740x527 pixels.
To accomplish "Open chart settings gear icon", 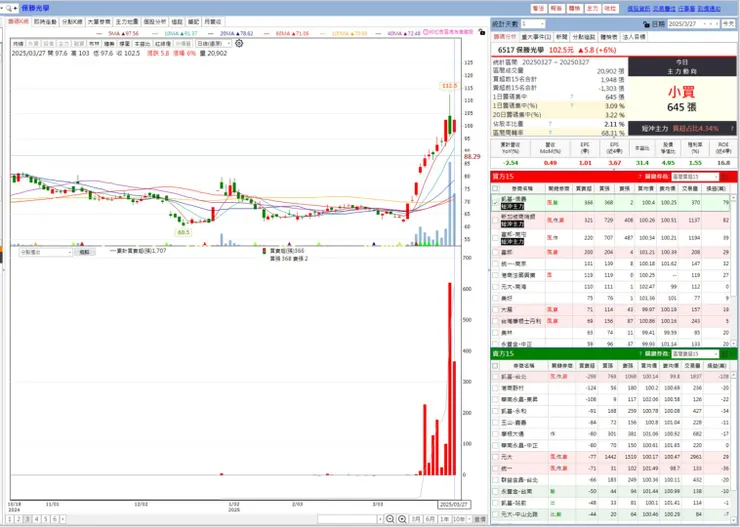I will 239,43.
